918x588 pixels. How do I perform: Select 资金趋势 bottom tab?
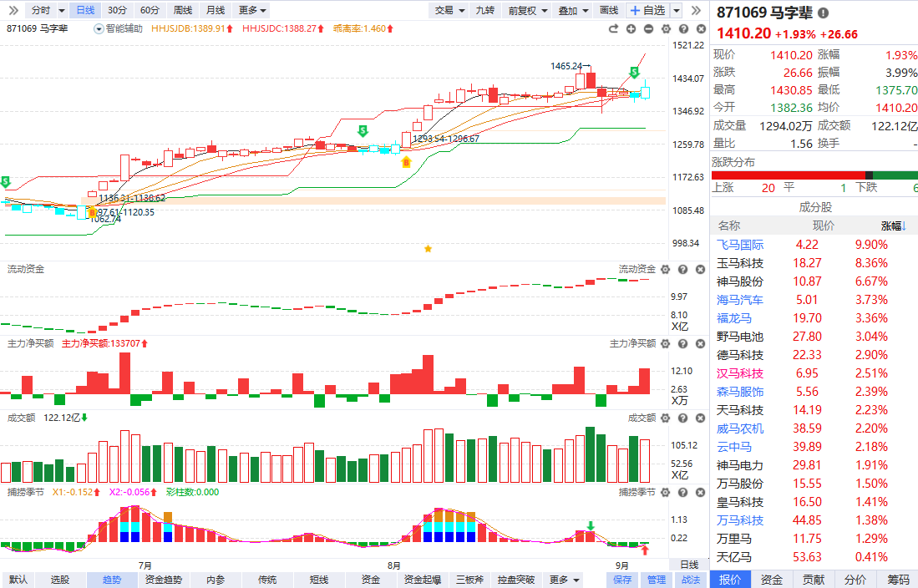pos(164,580)
